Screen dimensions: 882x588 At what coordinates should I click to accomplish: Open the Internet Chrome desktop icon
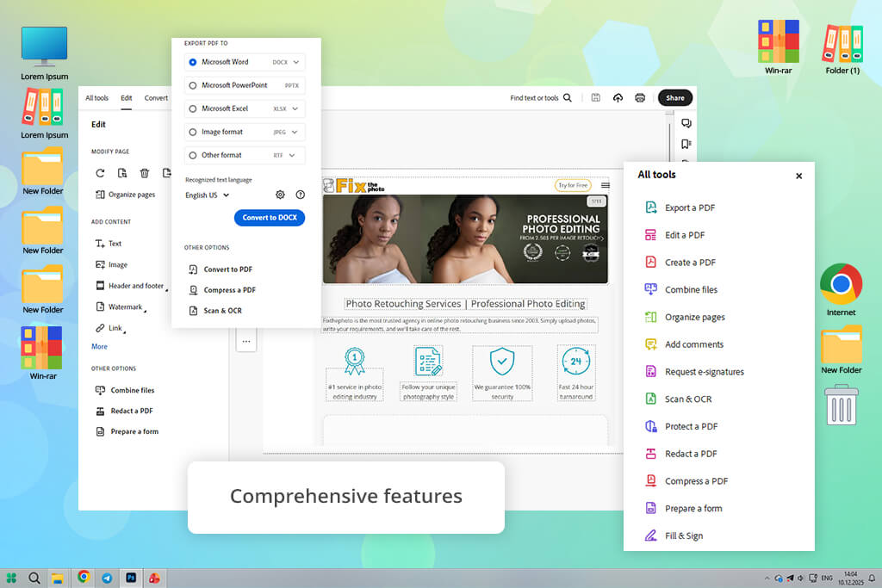[841, 290]
